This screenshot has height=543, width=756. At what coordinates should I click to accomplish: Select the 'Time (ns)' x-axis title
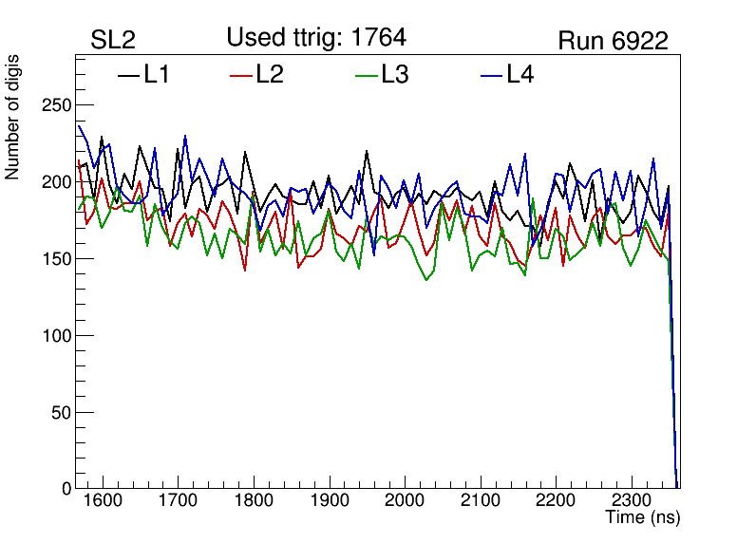tap(643, 518)
